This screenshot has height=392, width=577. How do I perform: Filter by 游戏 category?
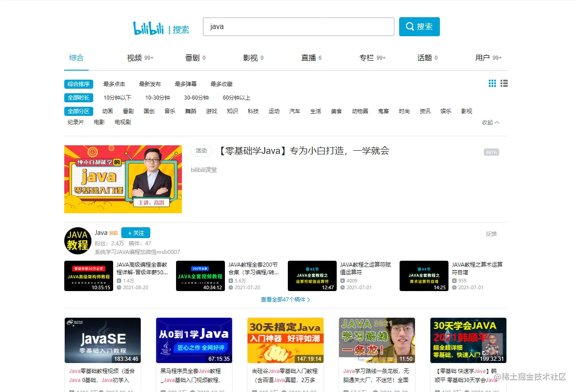pyautogui.click(x=211, y=111)
